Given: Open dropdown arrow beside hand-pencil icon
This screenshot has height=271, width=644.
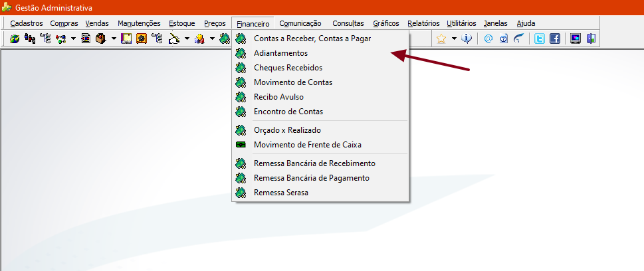Looking at the screenshot, I should tap(187, 39).
